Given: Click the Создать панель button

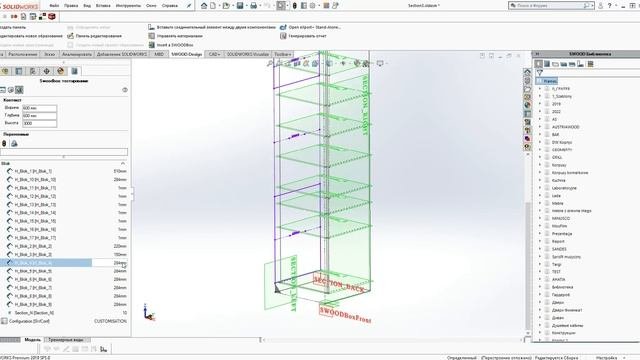Looking at the screenshot, I should [12, 27].
